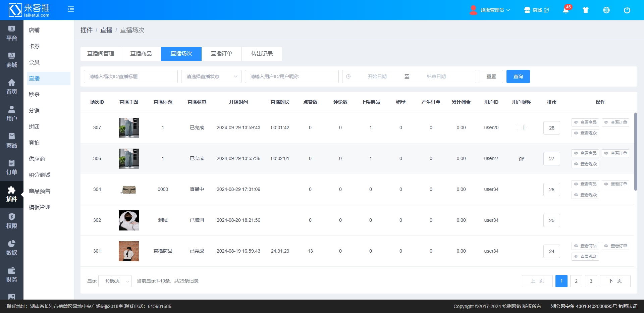644x313 pixels.
Task: Click the globe language icon
Action: point(606,10)
